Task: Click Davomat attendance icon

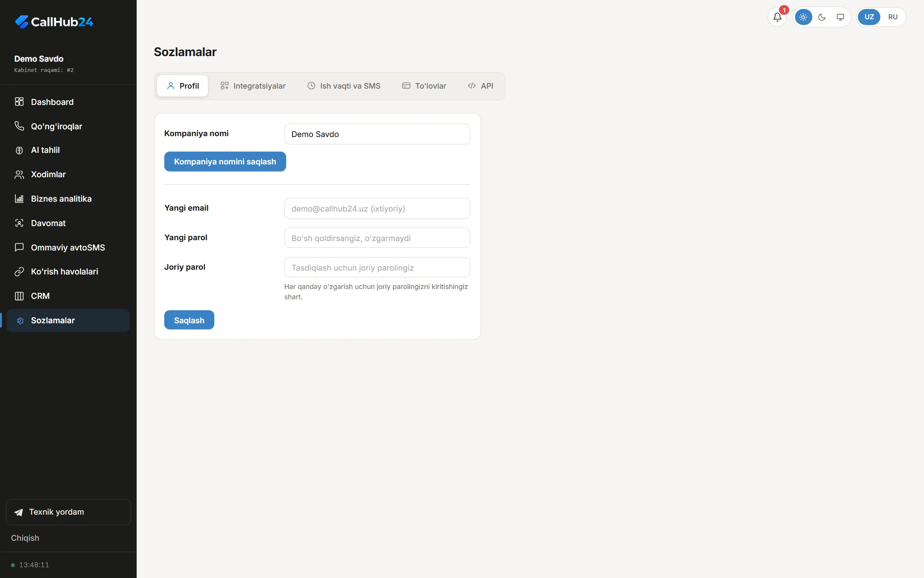Action: pos(19,223)
